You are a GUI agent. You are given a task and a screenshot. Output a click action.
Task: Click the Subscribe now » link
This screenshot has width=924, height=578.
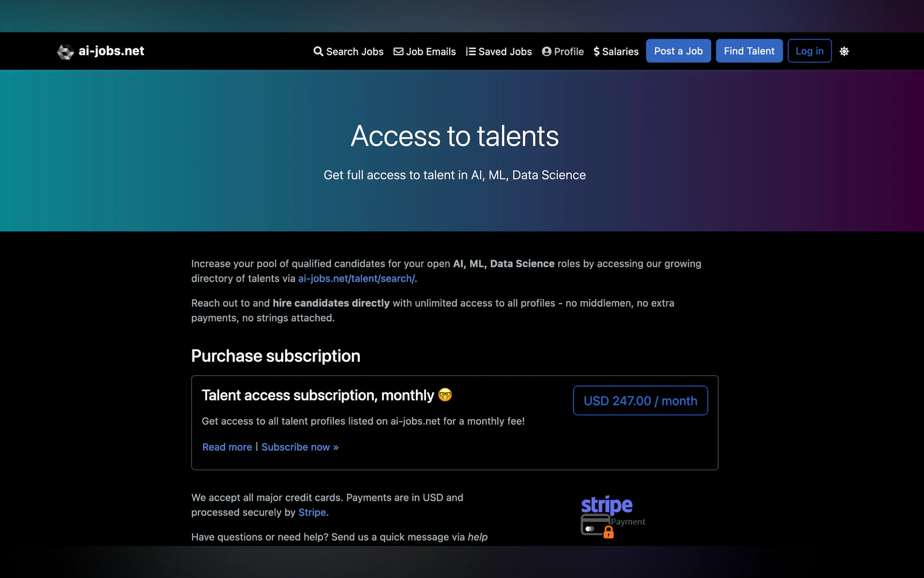[300, 447]
